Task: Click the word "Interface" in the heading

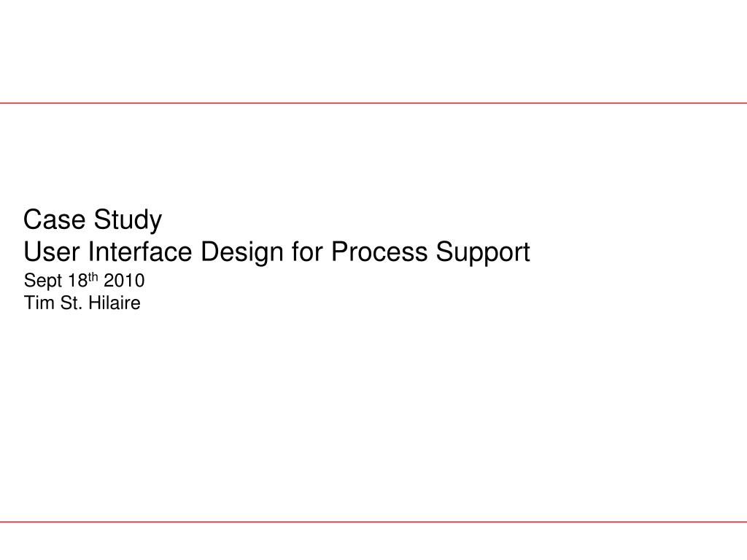Action: [140, 252]
